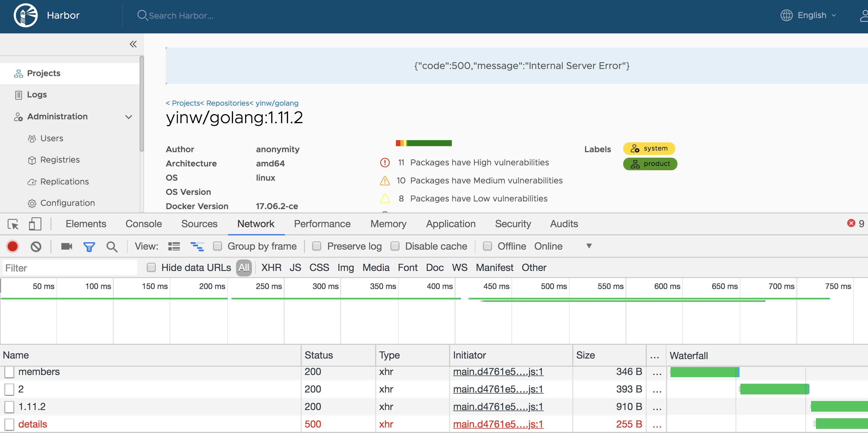868x433 pixels.
Task: Filter requests by XHR type
Action: (271, 267)
